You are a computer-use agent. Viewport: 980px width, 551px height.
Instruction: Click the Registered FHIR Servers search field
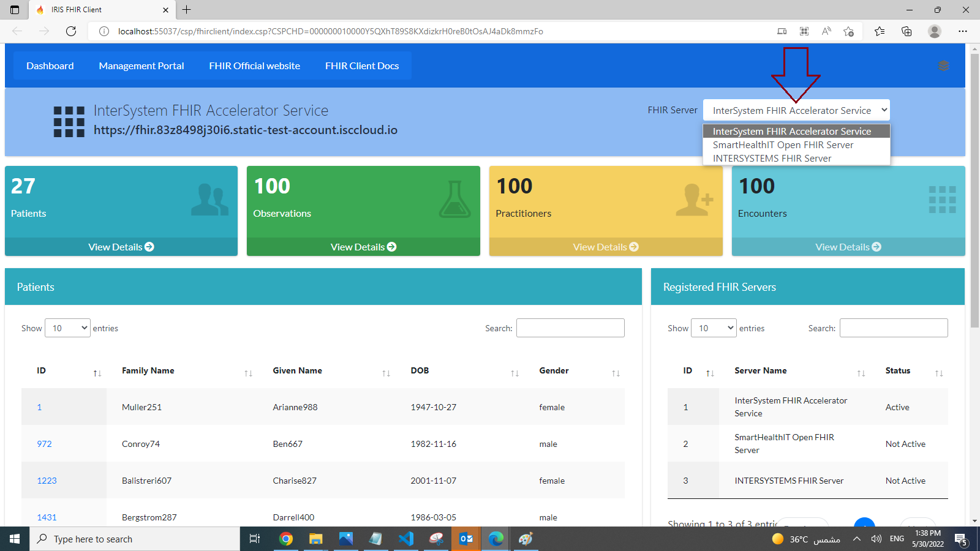click(894, 328)
